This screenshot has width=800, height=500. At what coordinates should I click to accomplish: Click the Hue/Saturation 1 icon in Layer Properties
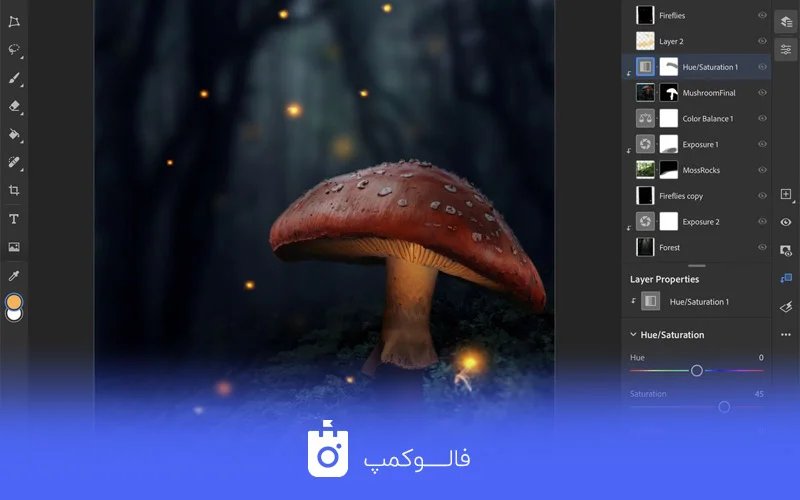point(650,301)
